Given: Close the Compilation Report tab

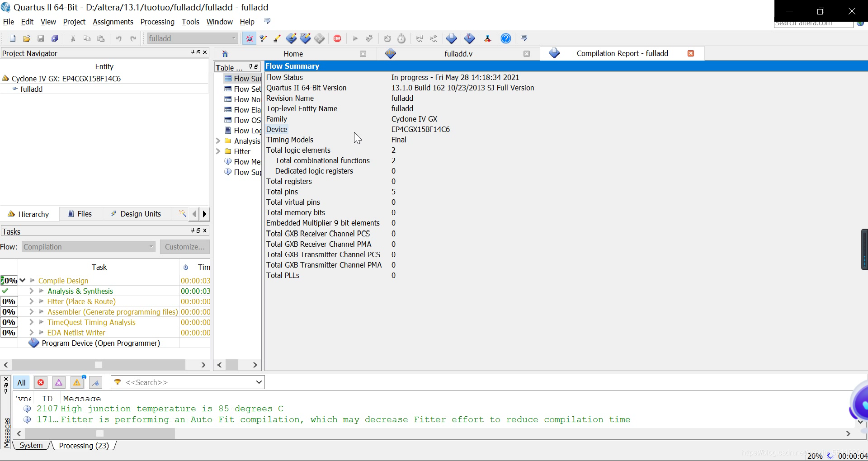Looking at the screenshot, I should click(691, 53).
